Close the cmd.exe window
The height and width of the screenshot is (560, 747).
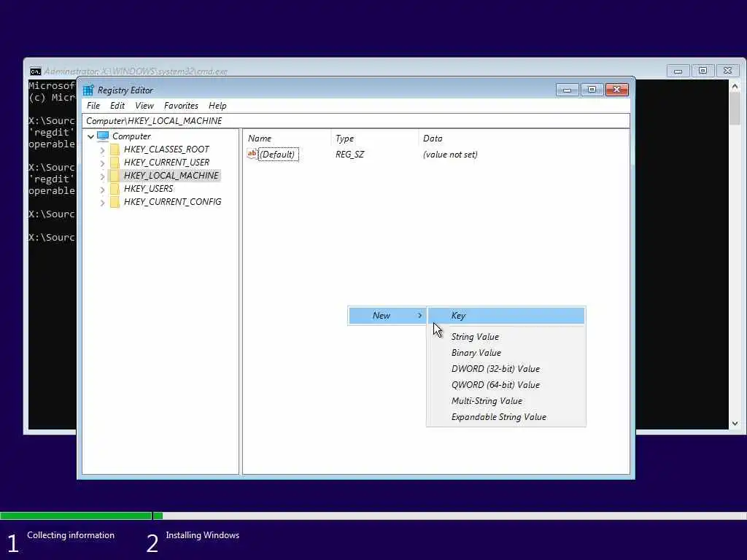(x=727, y=71)
